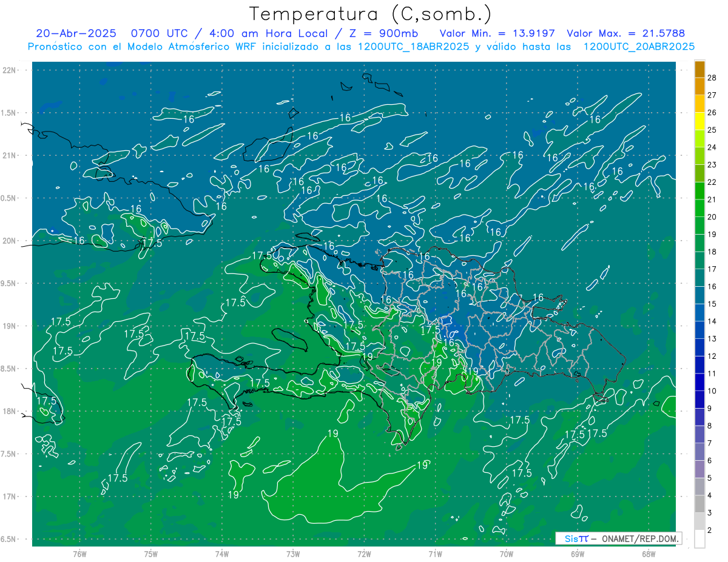Click the colorbar legend value "10"

712,391
